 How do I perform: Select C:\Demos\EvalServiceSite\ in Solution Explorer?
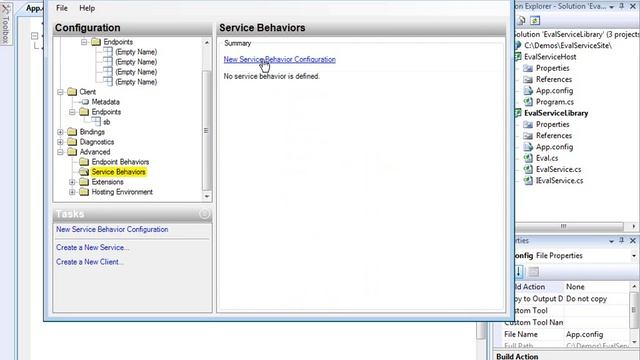tap(568, 45)
